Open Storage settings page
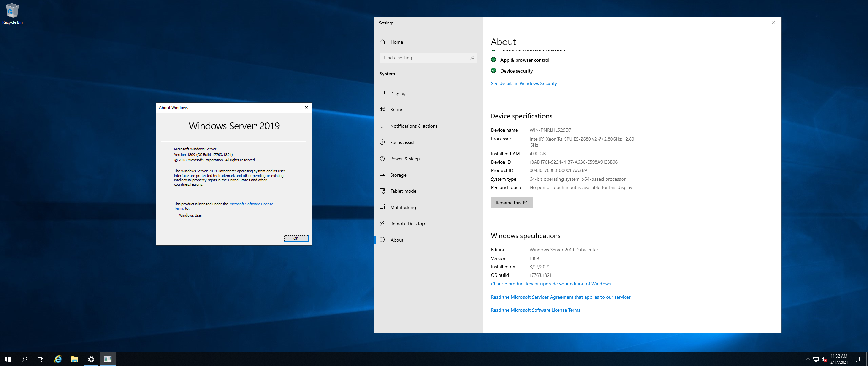This screenshot has width=868, height=366. (429, 175)
